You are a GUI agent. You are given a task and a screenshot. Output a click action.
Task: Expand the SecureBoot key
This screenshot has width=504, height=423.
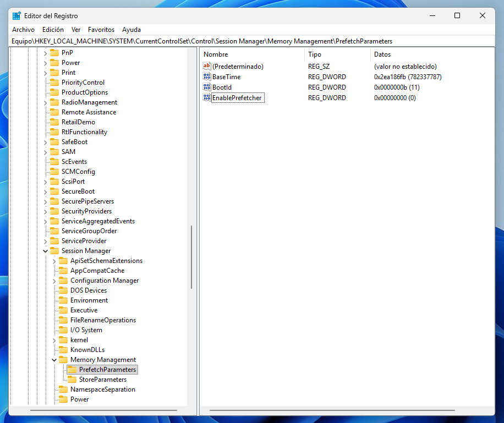tap(45, 192)
